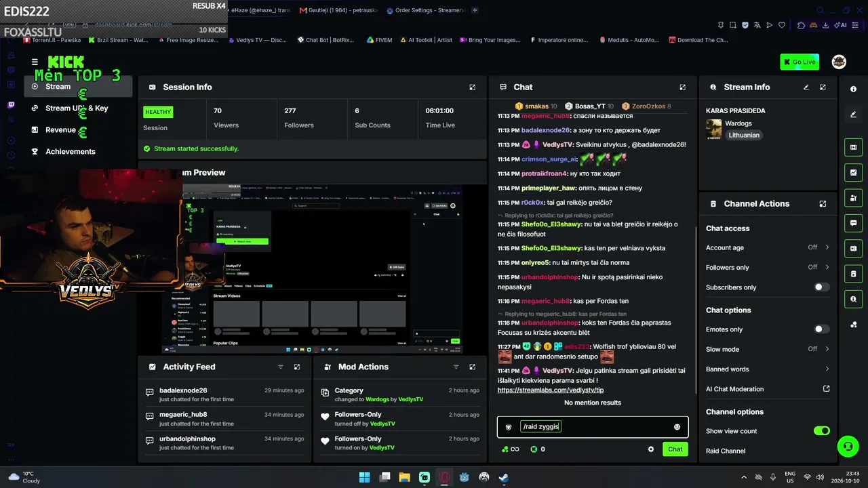Open the streamlabs.com/vedlystv/tip link
Viewport: 868px width, 488px height.
(551, 390)
